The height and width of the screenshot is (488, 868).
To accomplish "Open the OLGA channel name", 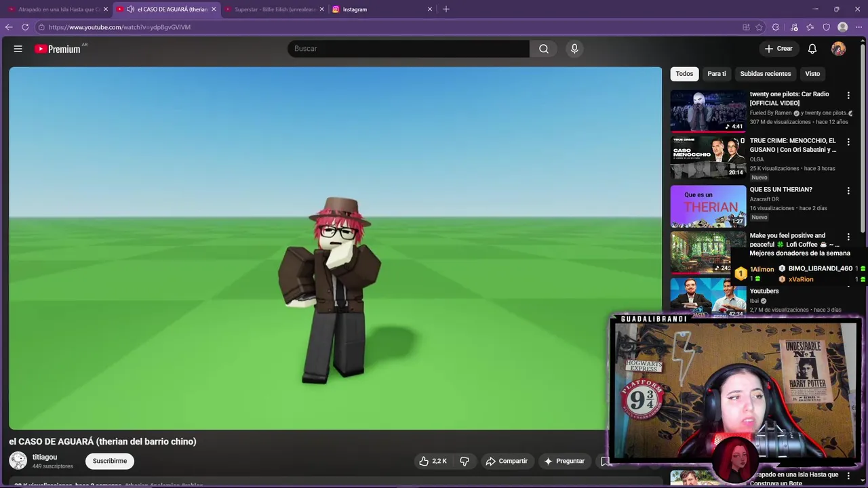I will click(757, 159).
